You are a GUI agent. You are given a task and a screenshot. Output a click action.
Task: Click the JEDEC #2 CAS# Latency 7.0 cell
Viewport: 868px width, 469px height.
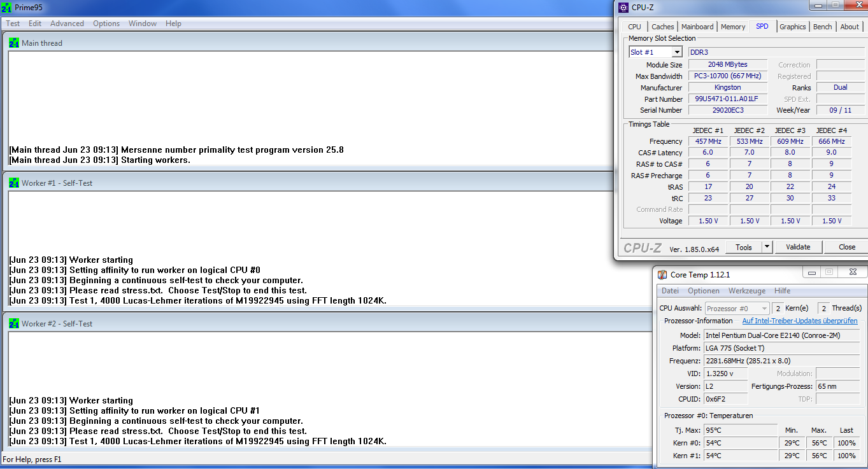(x=749, y=153)
